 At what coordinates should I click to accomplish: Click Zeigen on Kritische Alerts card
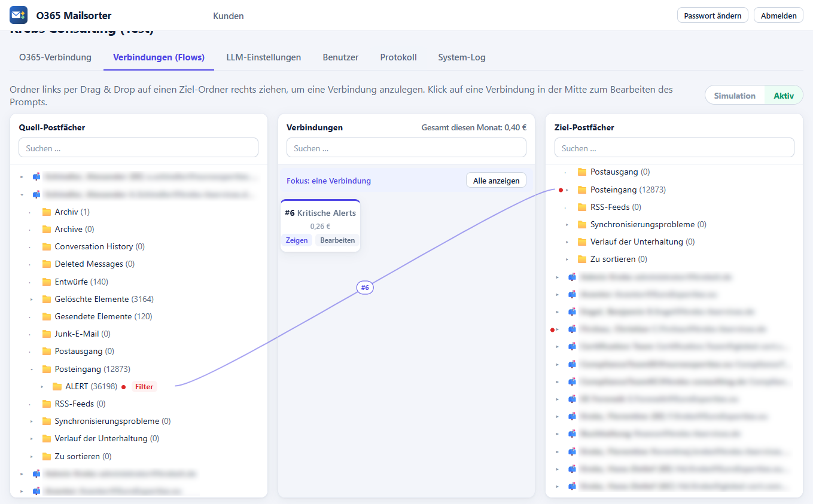(x=297, y=240)
